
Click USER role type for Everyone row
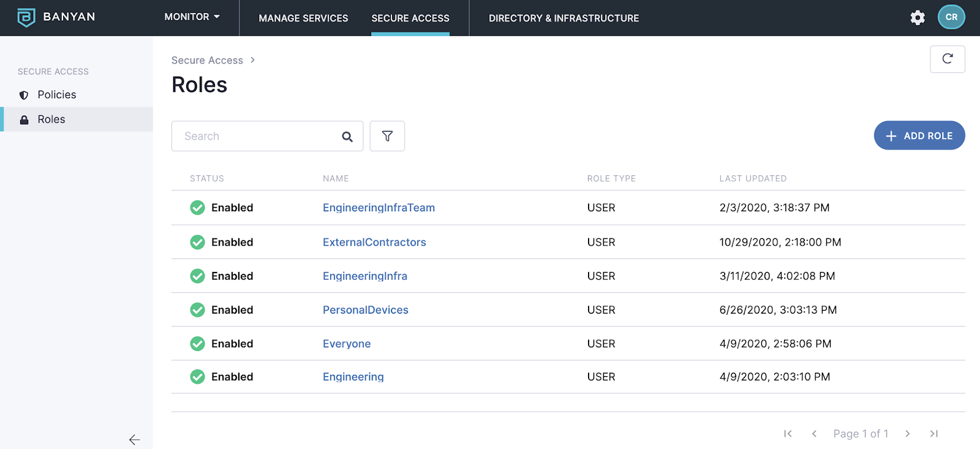(x=601, y=344)
